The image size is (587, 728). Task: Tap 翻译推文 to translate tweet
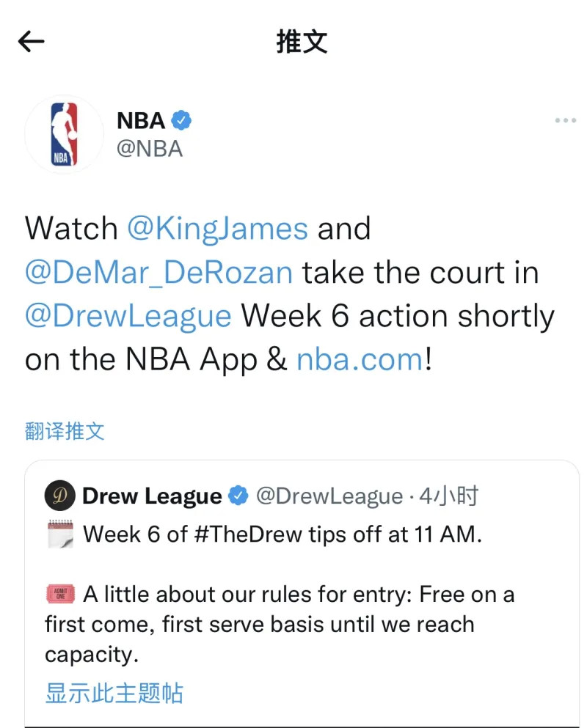point(65,431)
